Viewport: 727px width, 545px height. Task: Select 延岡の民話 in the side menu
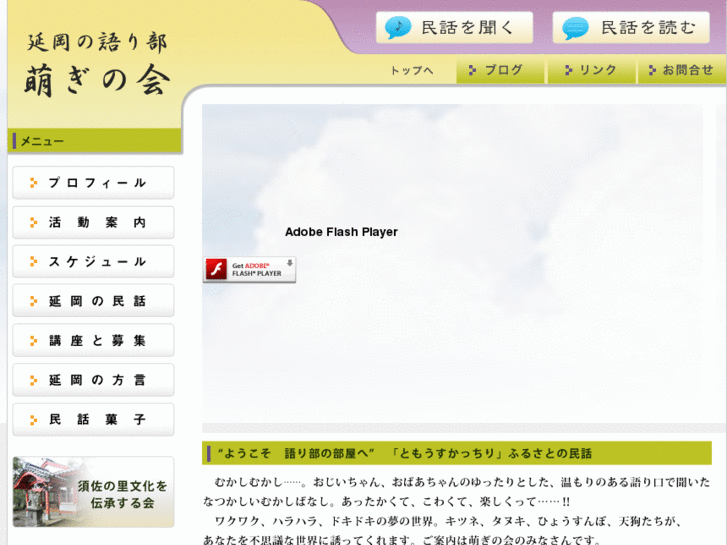93,301
